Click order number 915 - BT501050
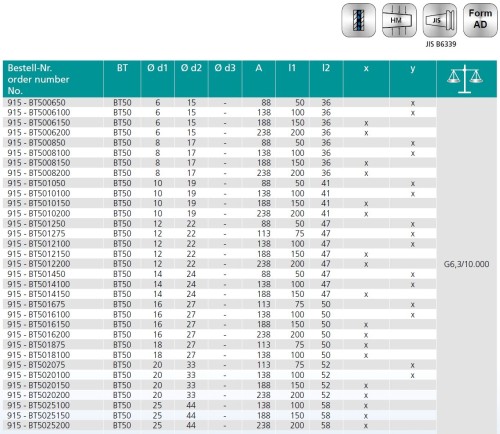Viewport: 500px width, 434px height. (36, 183)
